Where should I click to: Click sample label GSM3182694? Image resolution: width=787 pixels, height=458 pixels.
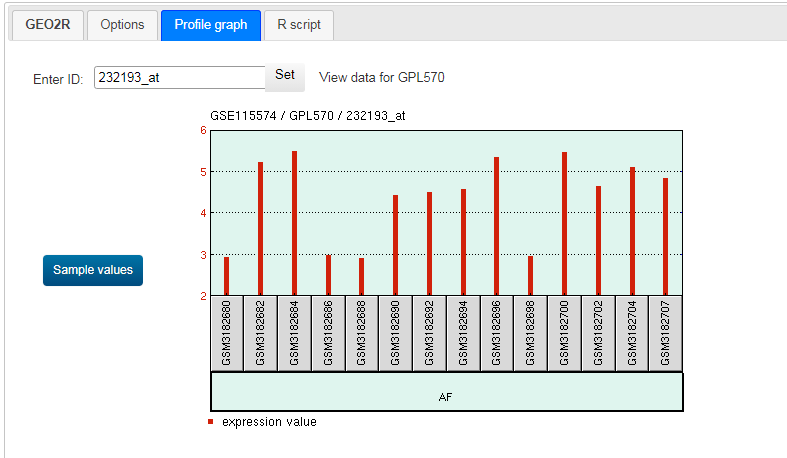tap(463, 333)
